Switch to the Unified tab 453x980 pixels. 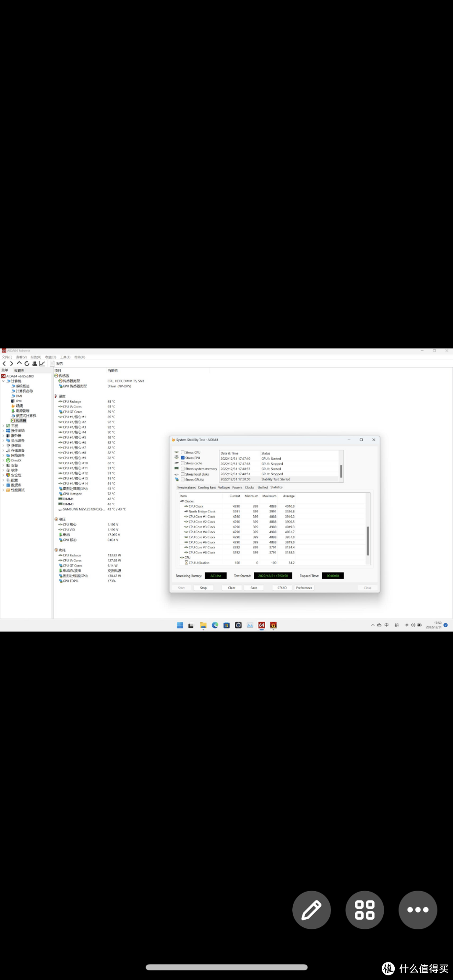click(x=263, y=488)
